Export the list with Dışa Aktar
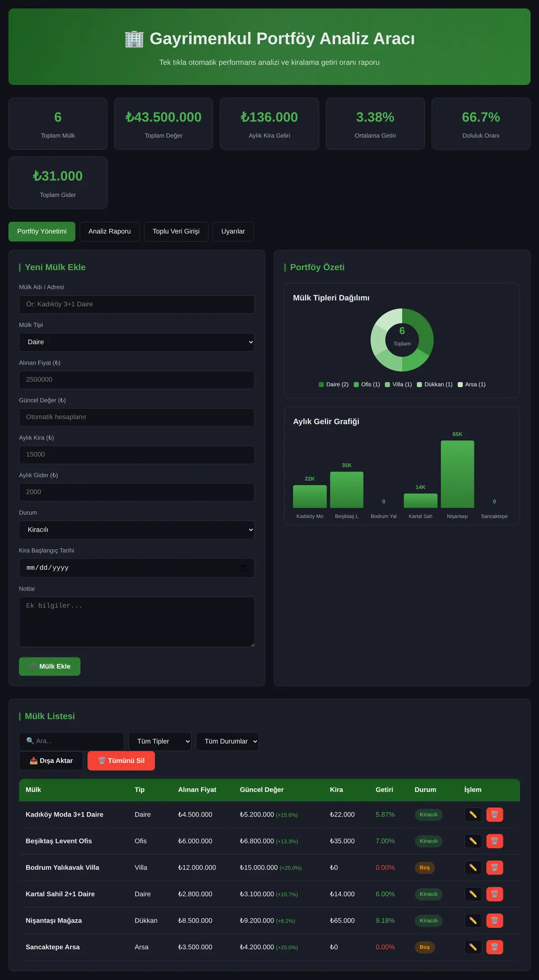 tap(51, 760)
